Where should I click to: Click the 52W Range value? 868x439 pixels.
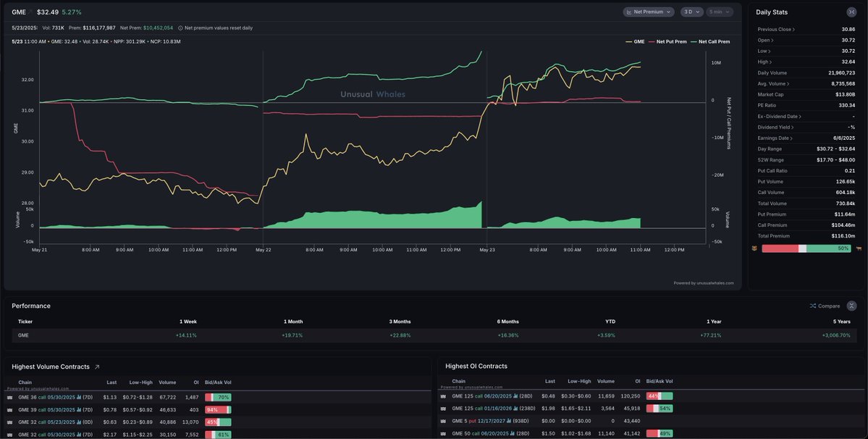836,160
